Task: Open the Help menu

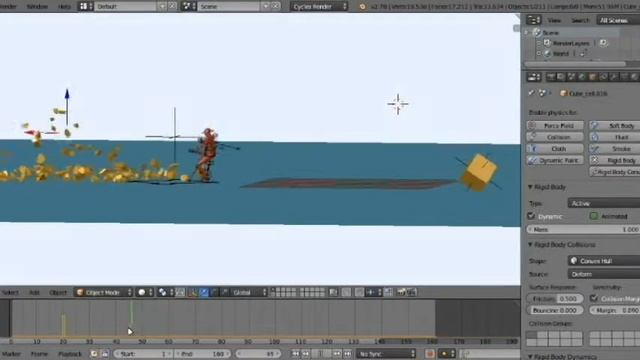Action: 64,7
